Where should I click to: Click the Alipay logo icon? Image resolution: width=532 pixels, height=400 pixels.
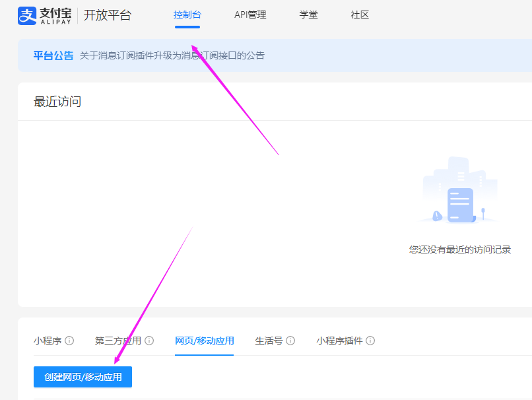click(27, 16)
